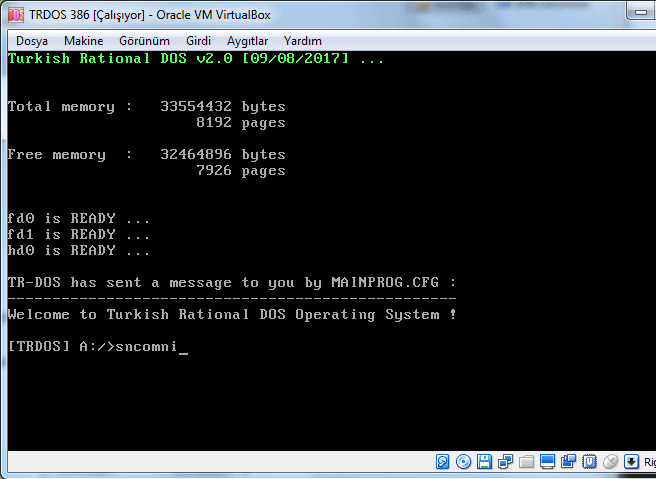Click the MAINPROG.CFG message line
The height and width of the screenshot is (479, 656).
tap(232, 283)
